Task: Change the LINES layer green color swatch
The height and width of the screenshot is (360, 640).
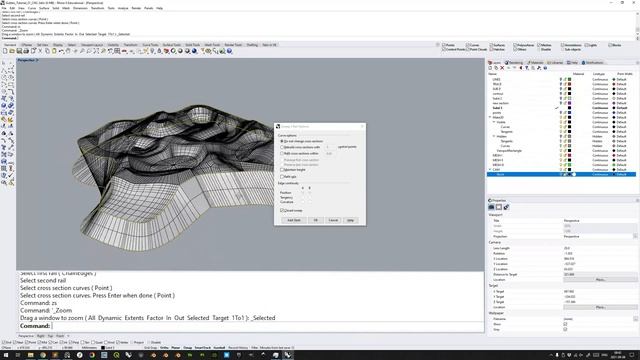Action: coord(569,79)
